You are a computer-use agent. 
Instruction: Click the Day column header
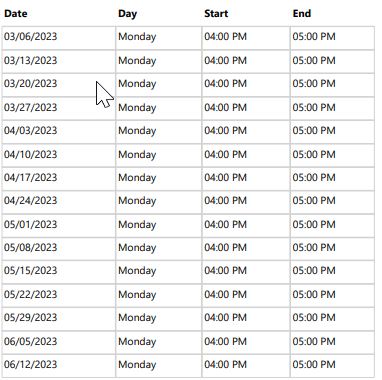point(127,14)
